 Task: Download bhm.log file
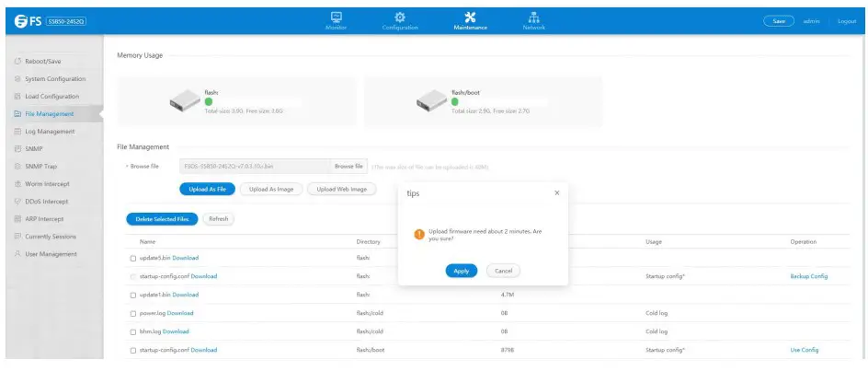[x=176, y=332]
